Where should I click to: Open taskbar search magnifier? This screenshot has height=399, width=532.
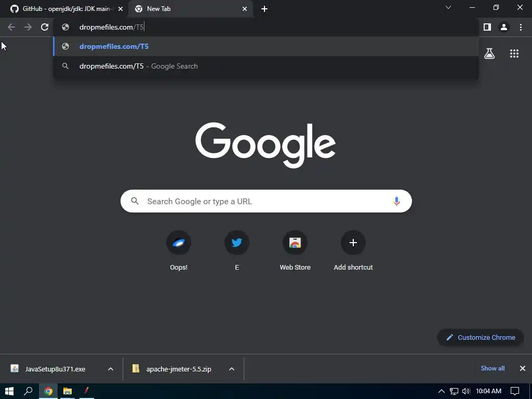pos(28,391)
